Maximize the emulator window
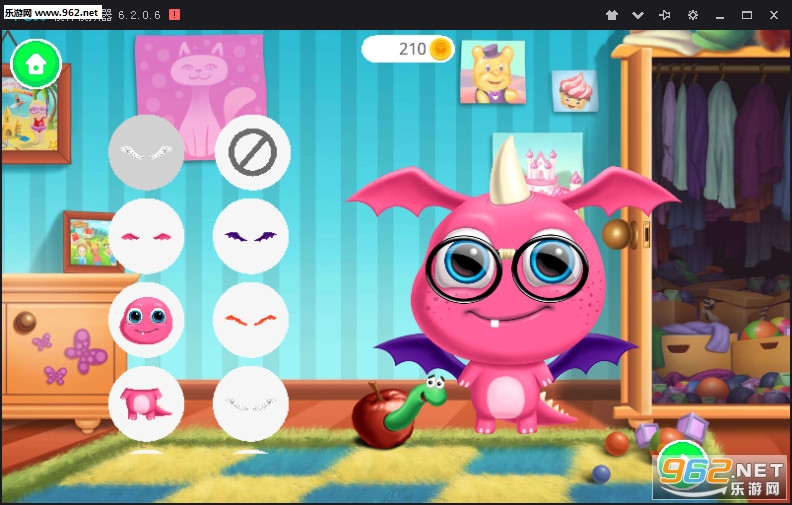The height and width of the screenshot is (505, 792). point(746,15)
